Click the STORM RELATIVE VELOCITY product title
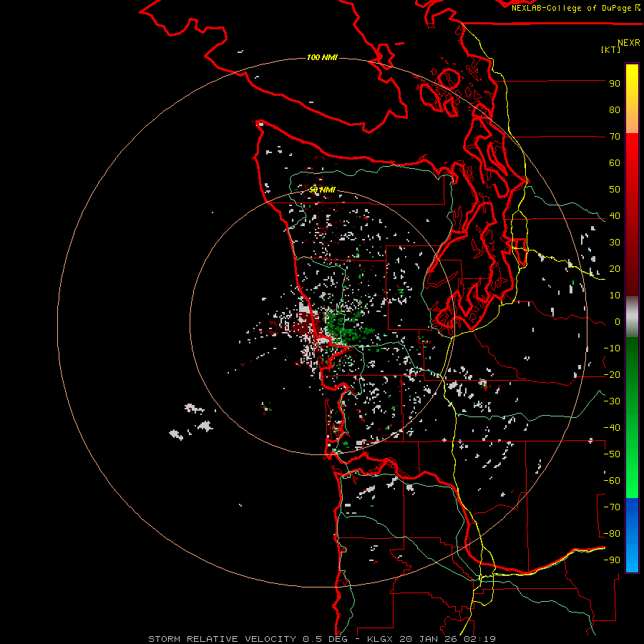Viewport: 644px width, 644px height. (223, 639)
